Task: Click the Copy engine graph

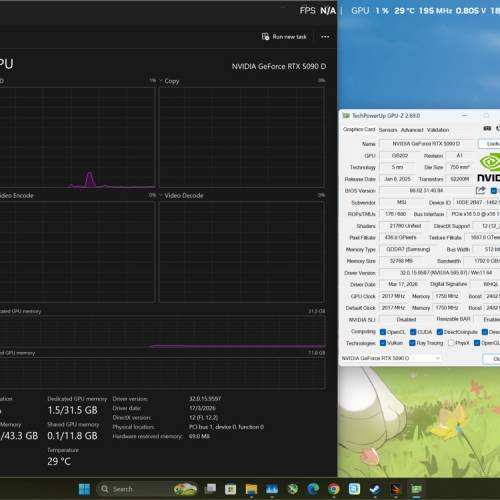Action: [241, 137]
